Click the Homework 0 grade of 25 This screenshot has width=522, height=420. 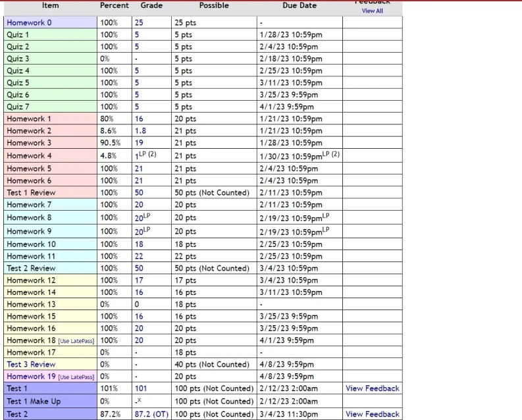[139, 22]
